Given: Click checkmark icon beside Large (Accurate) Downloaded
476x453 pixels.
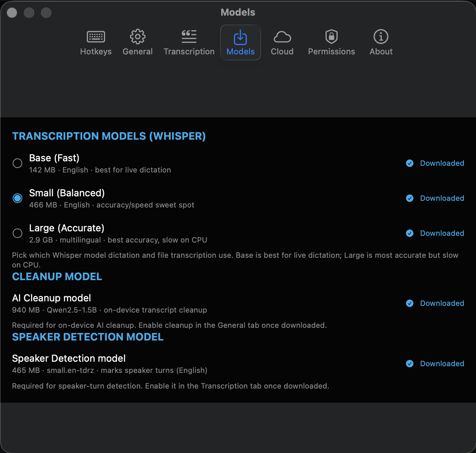Looking at the screenshot, I should [410, 233].
